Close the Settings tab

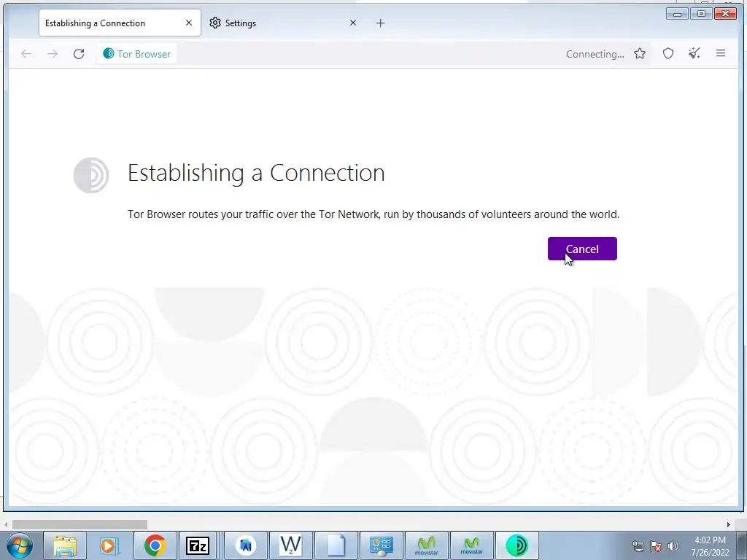[352, 23]
